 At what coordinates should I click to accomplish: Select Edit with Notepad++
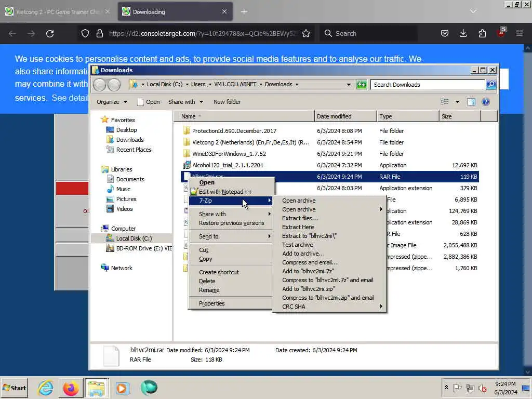coord(231,192)
